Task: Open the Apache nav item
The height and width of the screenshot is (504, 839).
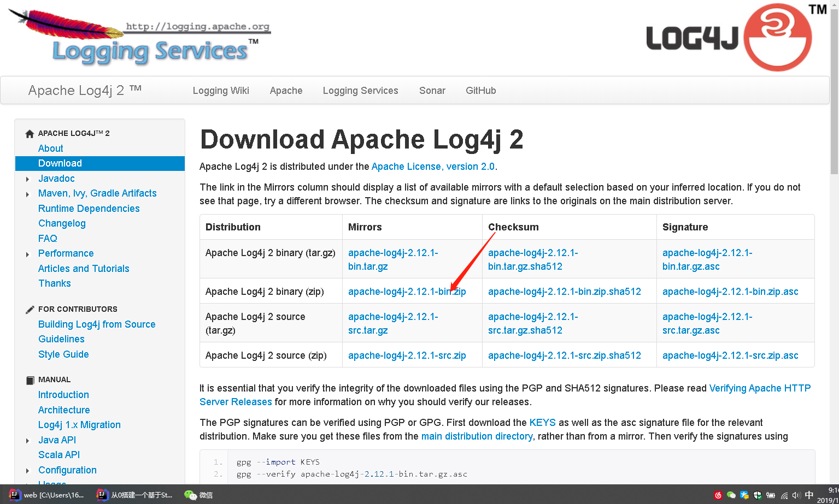Action: pos(286,91)
